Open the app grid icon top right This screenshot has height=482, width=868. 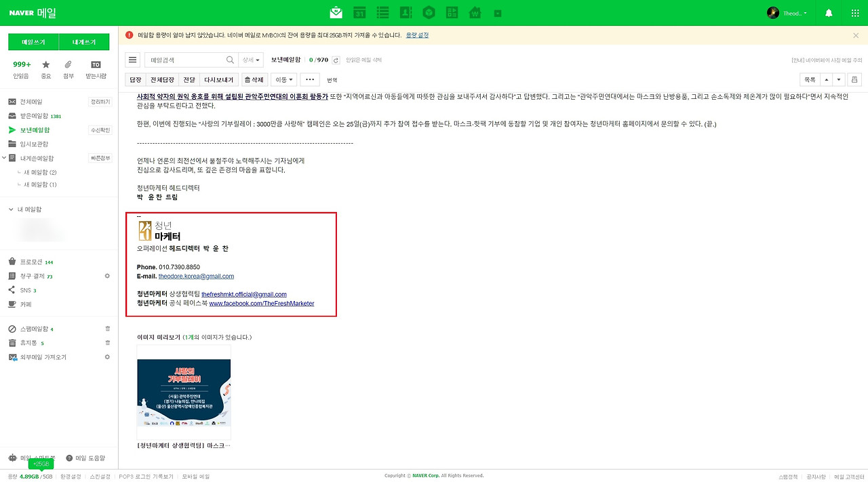coord(854,12)
